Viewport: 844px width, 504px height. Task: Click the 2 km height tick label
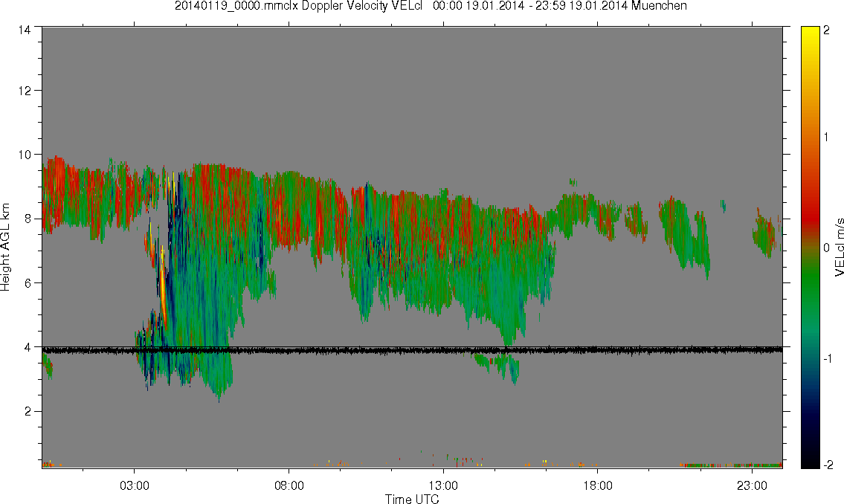[28, 412]
